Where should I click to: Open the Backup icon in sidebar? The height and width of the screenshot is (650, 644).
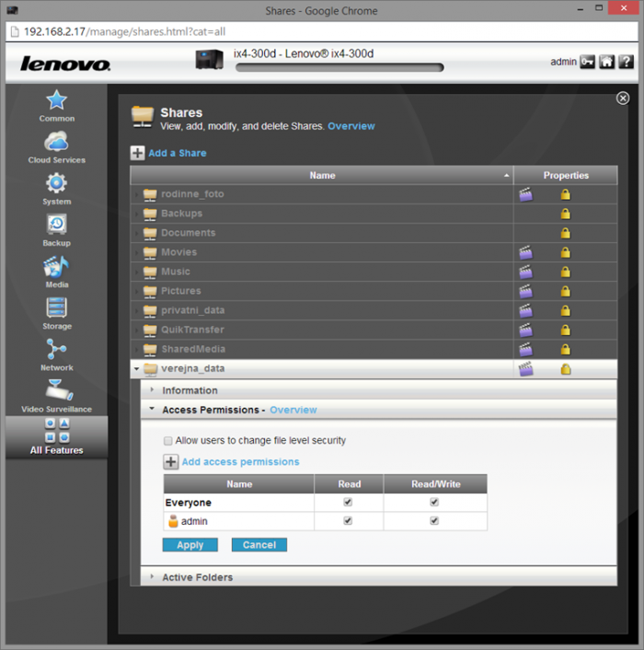pyautogui.click(x=56, y=225)
